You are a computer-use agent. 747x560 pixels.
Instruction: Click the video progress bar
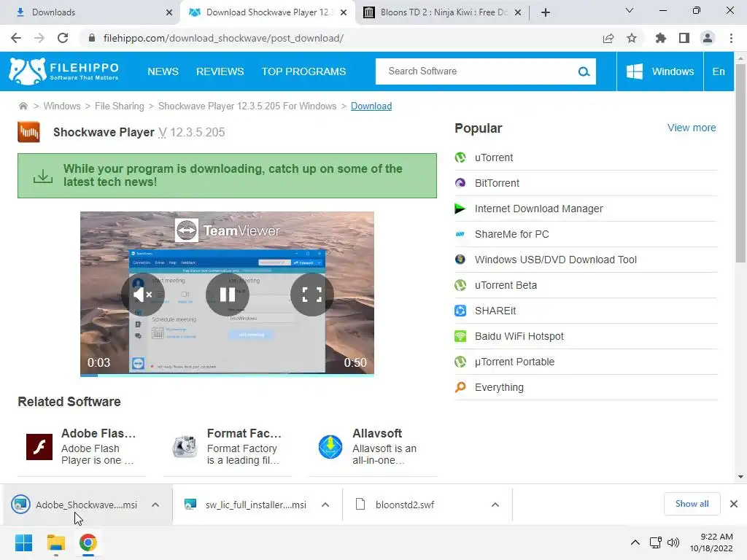point(227,376)
